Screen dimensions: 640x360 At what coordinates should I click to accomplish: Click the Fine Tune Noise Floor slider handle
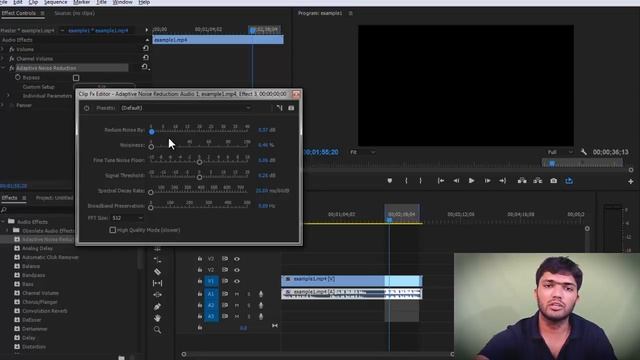point(200,162)
